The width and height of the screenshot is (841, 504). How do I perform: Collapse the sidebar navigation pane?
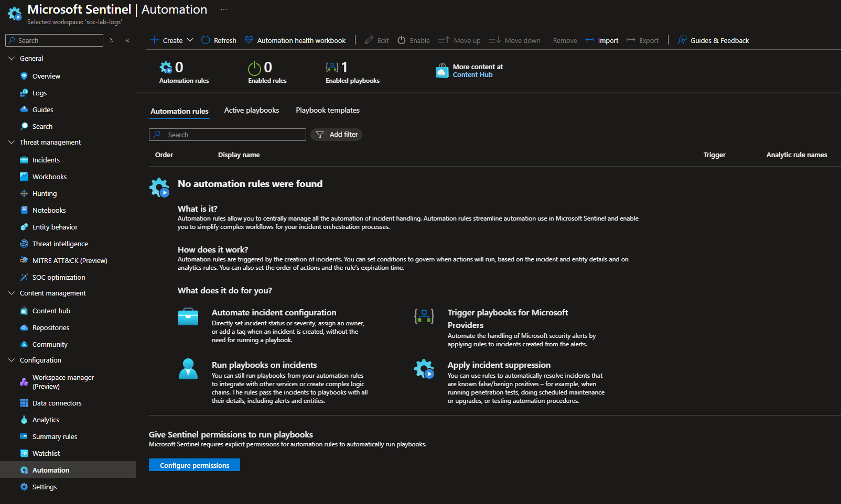pyautogui.click(x=127, y=40)
